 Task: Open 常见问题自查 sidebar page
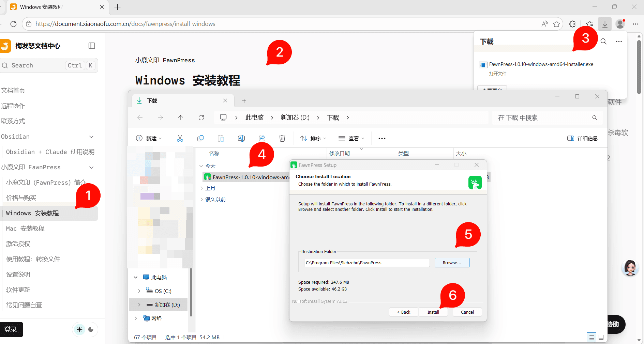click(24, 305)
